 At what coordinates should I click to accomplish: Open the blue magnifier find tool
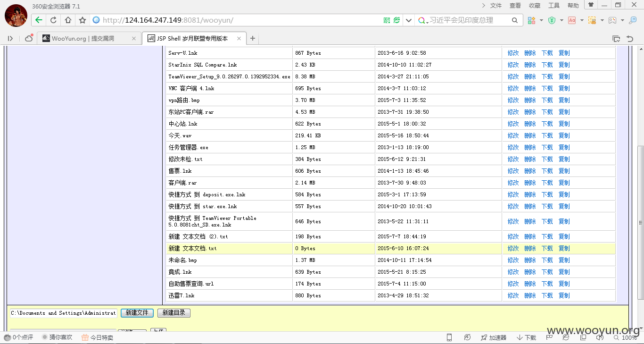633,20
